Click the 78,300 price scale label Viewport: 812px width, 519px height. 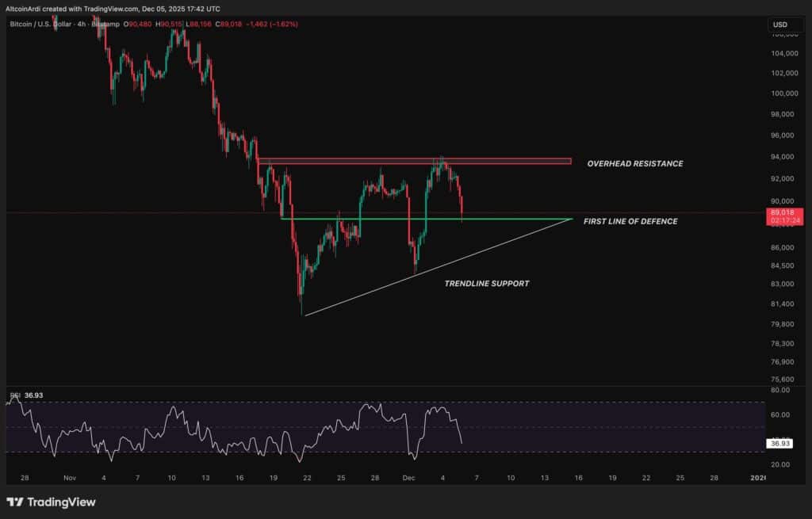click(784, 343)
